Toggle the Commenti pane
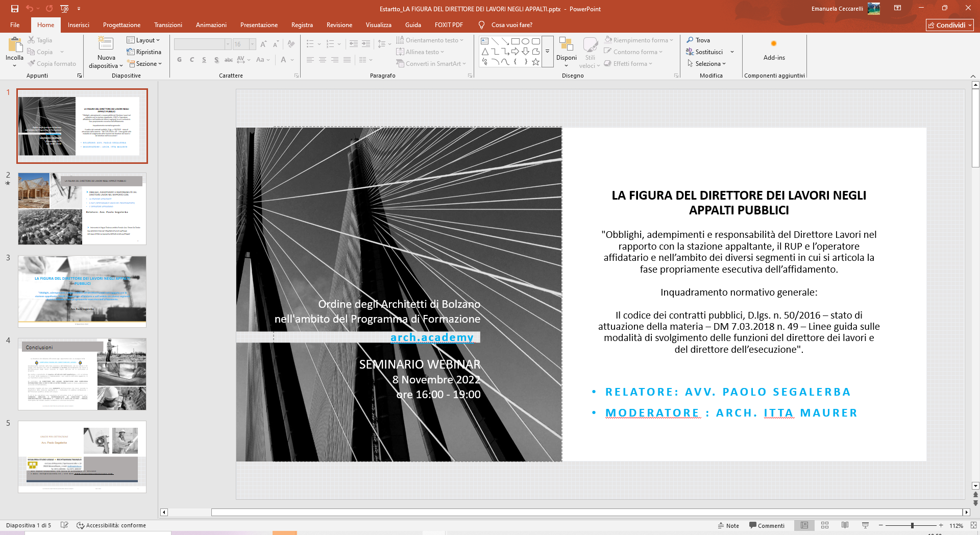This screenshot has width=980, height=535. click(767, 525)
